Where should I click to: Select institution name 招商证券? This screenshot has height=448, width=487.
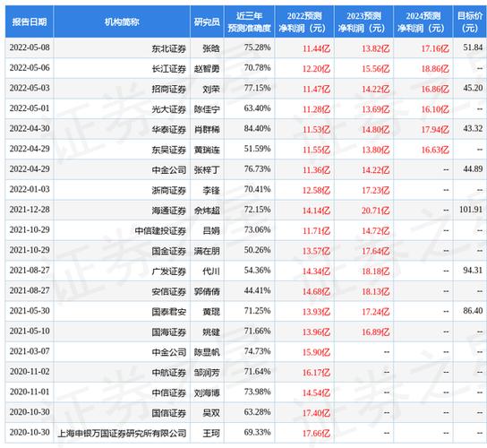(168, 90)
